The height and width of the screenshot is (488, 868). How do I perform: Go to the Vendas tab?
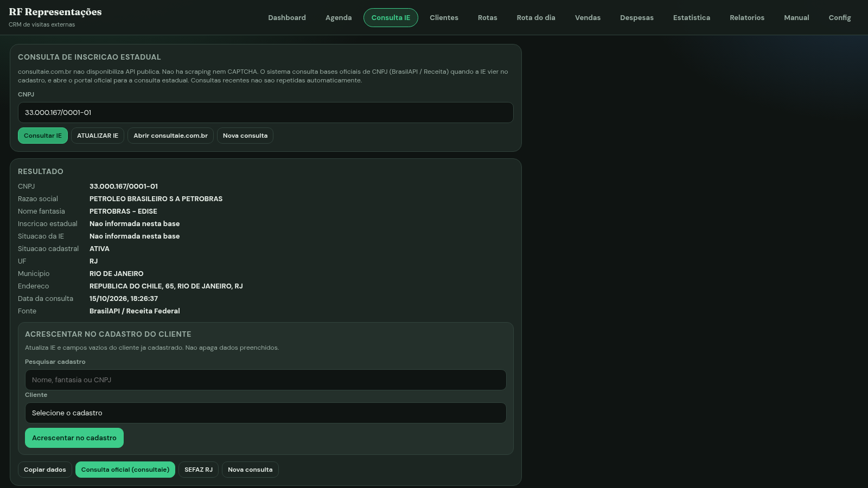pos(588,18)
